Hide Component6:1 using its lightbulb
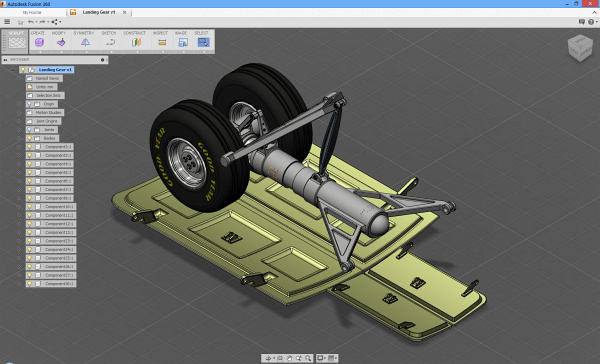Viewport: 600px width, 364px height. tap(29, 181)
